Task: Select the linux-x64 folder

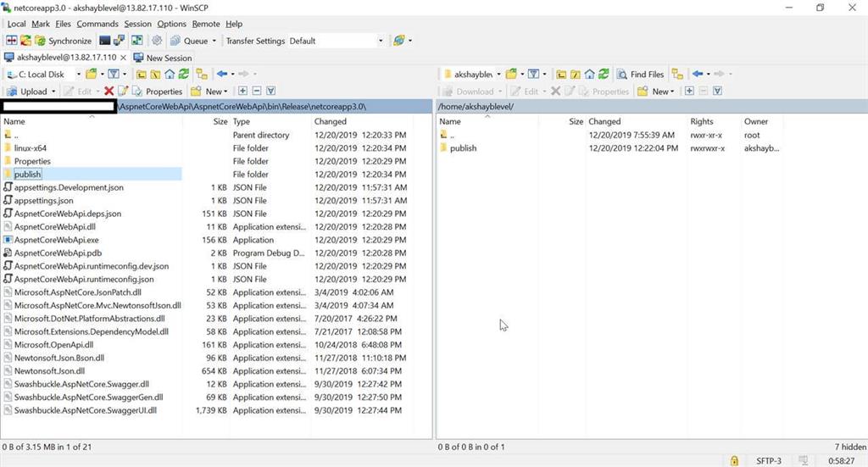Action: [x=31, y=148]
